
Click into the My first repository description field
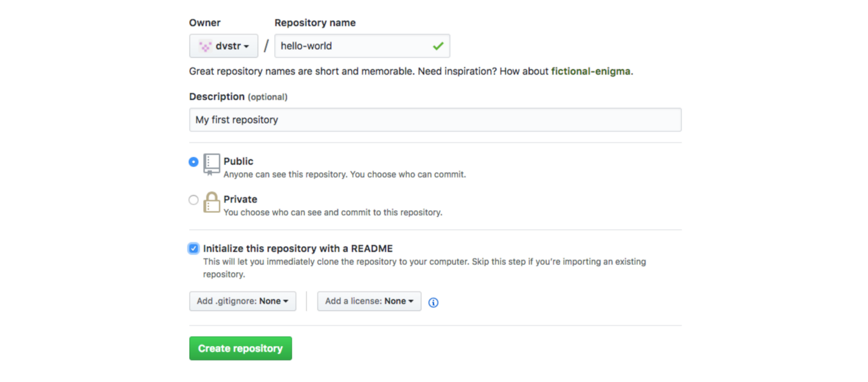tap(435, 120)
